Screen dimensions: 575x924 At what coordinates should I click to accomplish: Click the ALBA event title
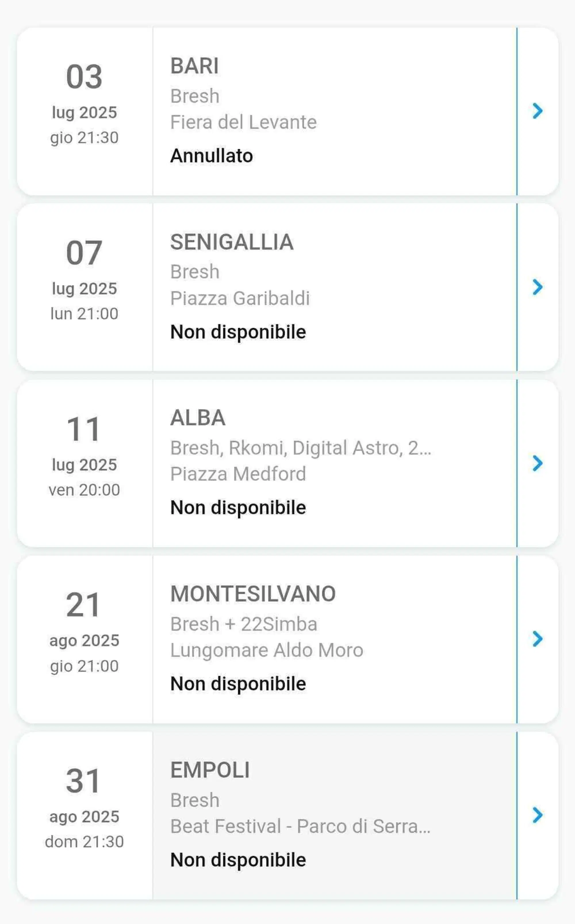[x=198, y=418]
